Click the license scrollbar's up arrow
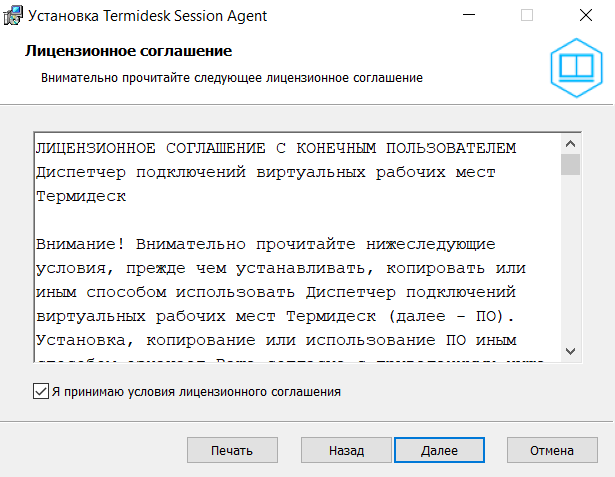The height and width of the screenshot is (477, 615). (x=571, y=142)
